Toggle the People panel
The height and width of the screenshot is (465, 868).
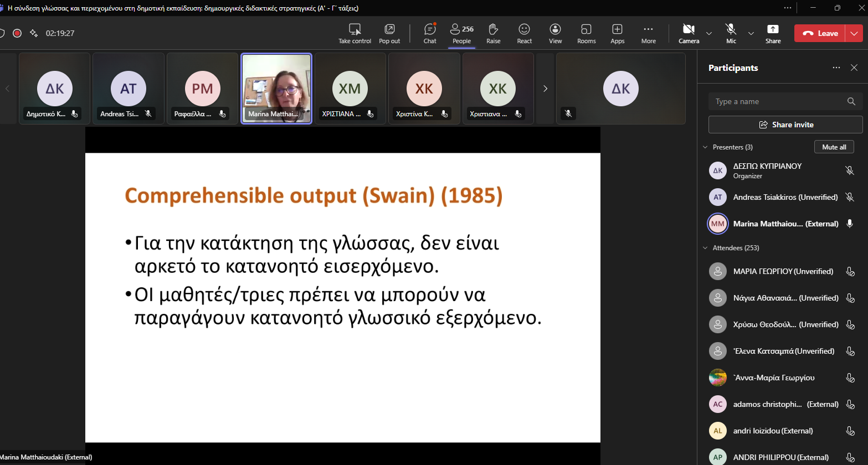(461, 33)
